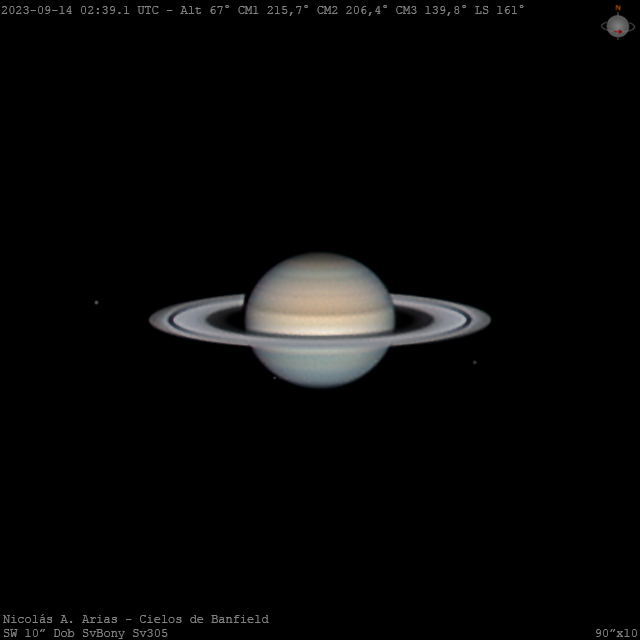Click the "LS 161°" value

tap(499, 10)
